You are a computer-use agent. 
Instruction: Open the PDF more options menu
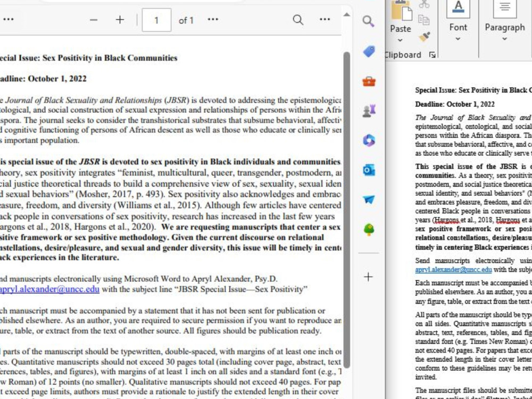(x=325, y=20)
